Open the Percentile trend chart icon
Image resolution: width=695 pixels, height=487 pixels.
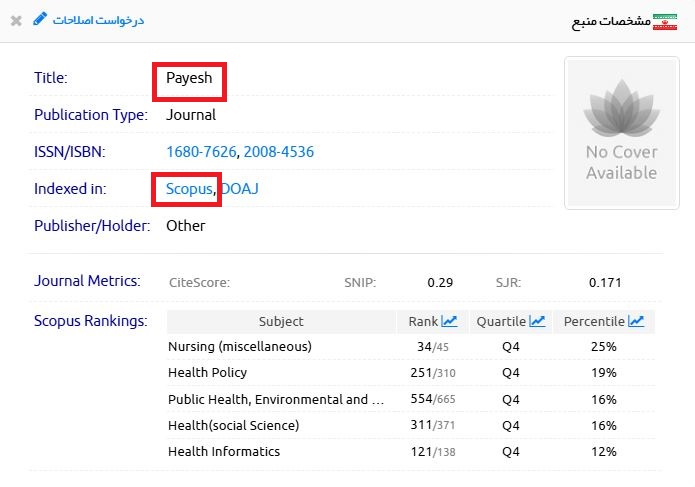pos(636,321)
